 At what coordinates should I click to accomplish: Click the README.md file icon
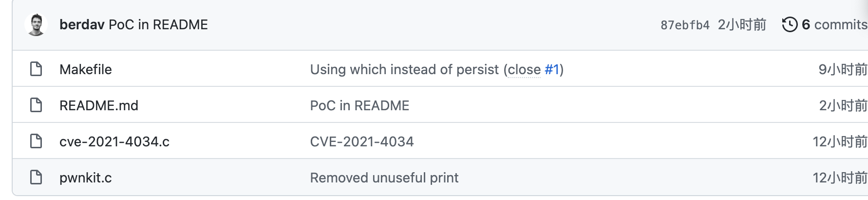tap(36, 105)
